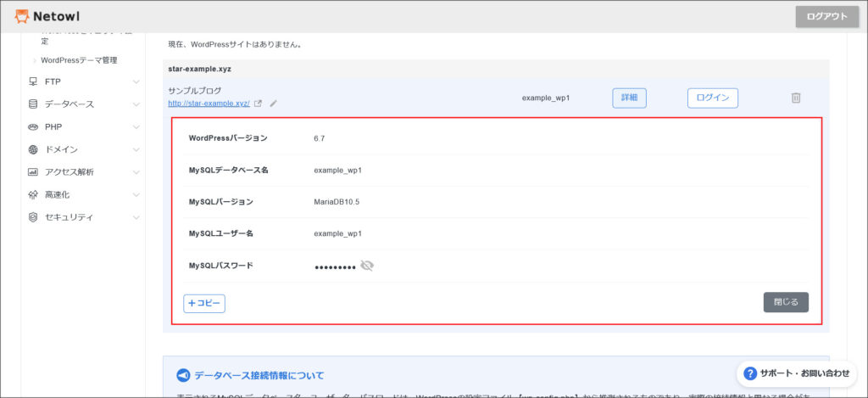Click the masked MySQL password dots
The height and width of the screenshot is (398, 868).
coord(336,267)
